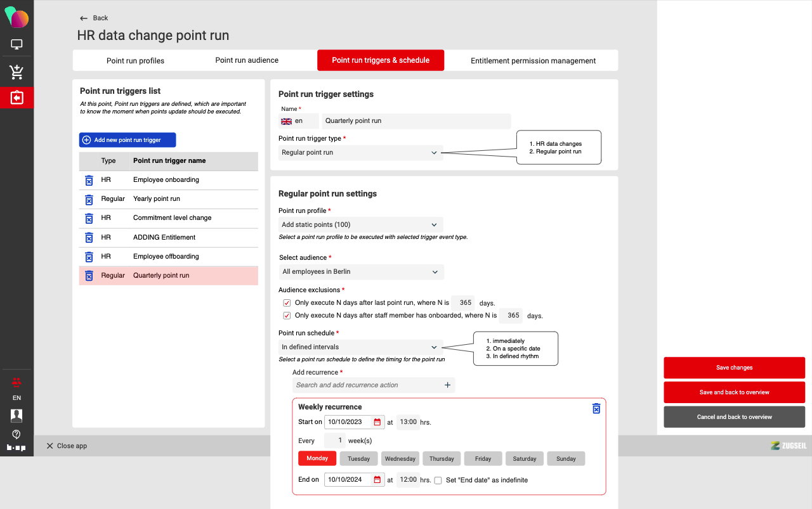Viewport: 812px width, 509px height.
Task: Open Entitlement permission management tab
Action: coord(533,61)
